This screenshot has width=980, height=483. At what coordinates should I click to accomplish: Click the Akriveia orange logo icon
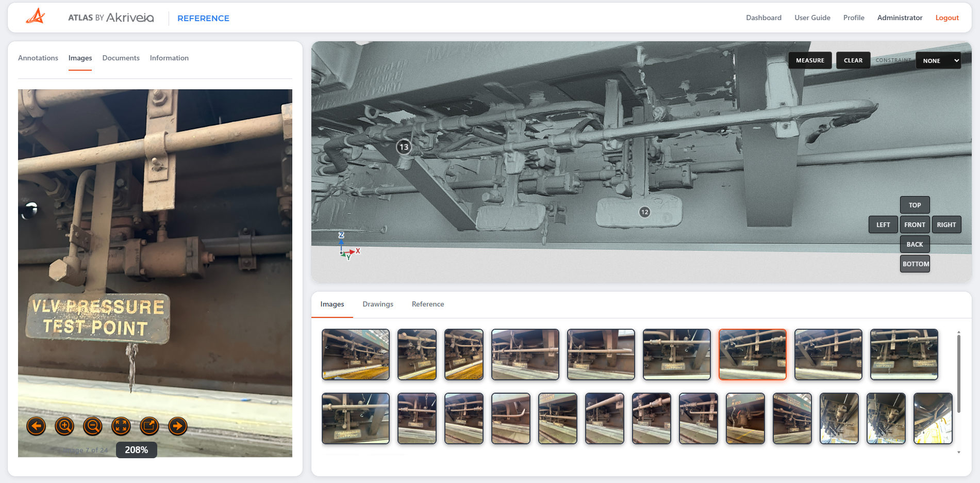point(36,17)
